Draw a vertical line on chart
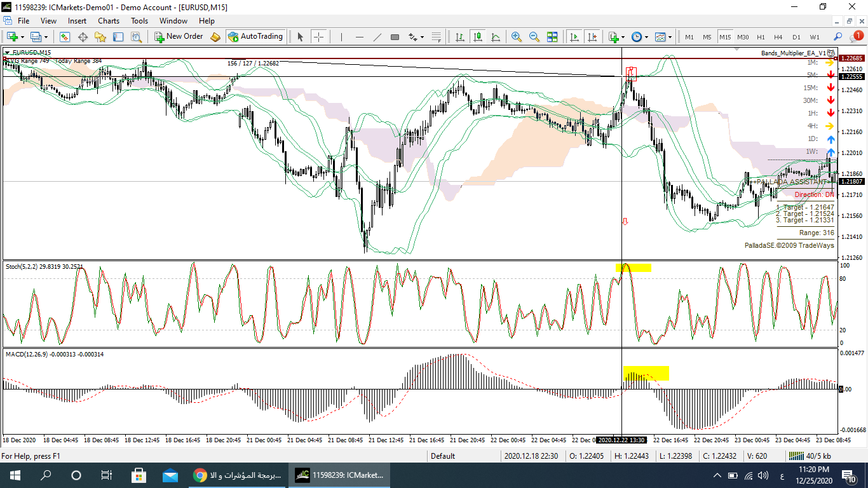The width and height of the screenshot is (868, 488). coord(341,37)
